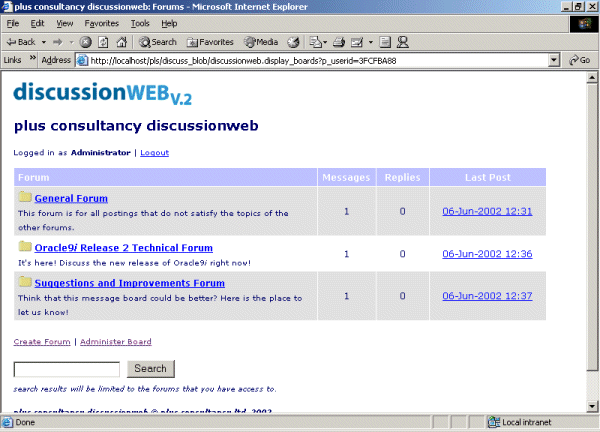
Task: Click the Forward arrow button
Action: (x=58, y=42)
